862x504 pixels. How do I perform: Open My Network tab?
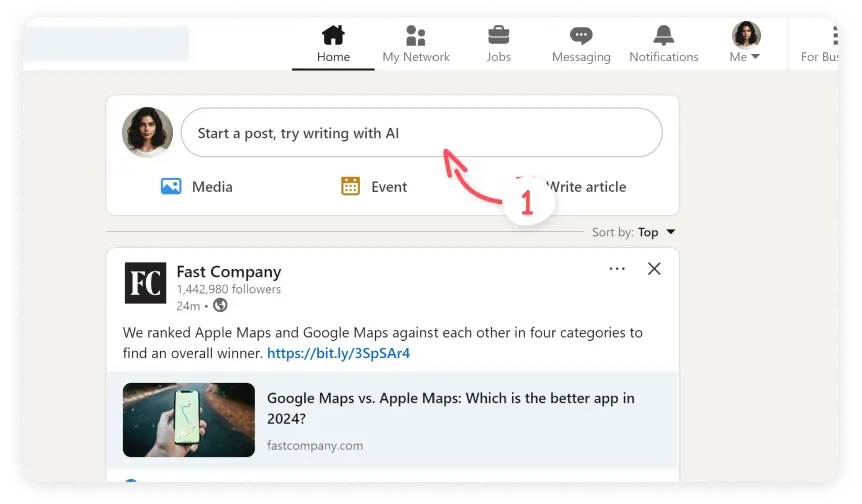pyautogui.click(x=416, y=44)
